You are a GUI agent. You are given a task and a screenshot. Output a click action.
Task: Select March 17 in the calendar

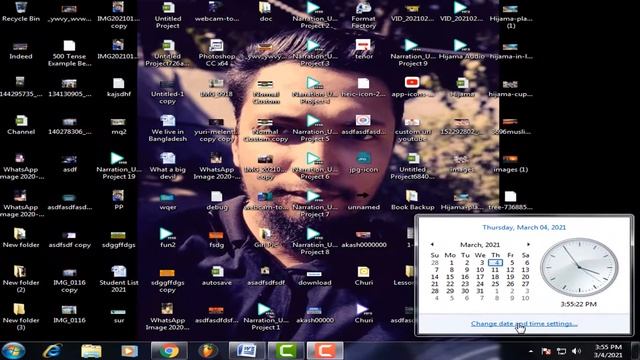click(480, 277)
